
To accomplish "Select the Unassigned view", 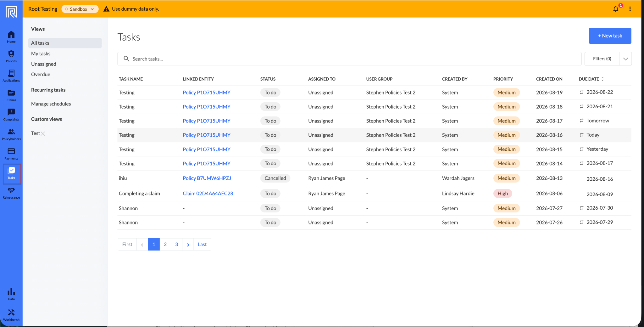I will click(43, 64).
